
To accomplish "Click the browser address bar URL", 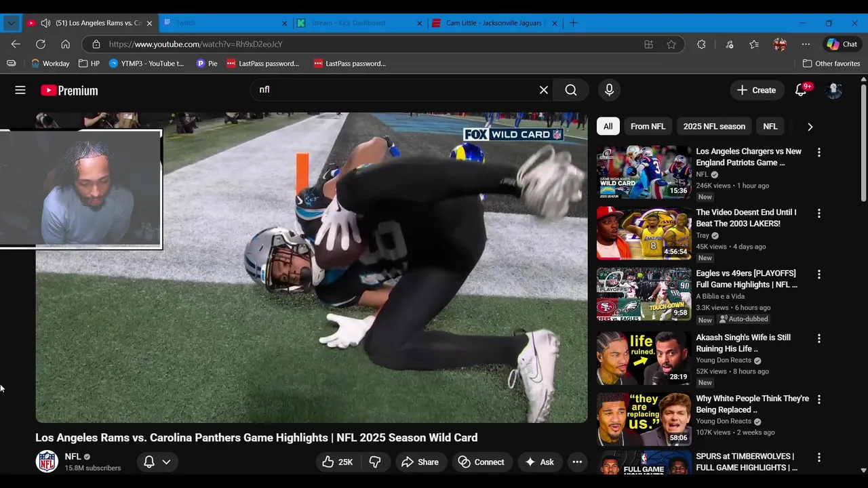I will click(x=195, y=44).
